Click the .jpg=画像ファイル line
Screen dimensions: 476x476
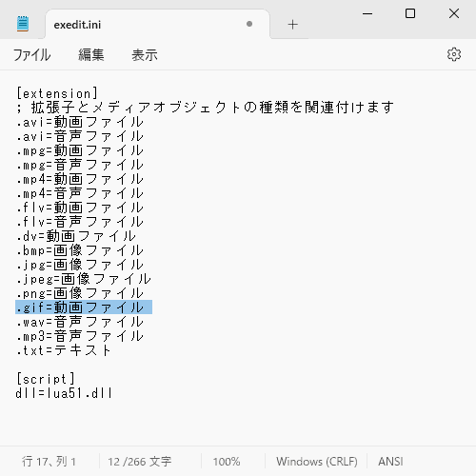pyautogui.click(x=80, y=265)
